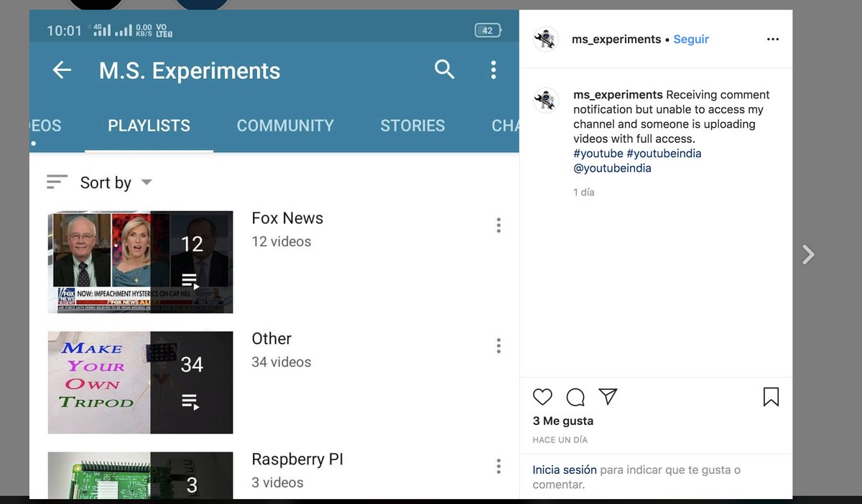Switch to the partially visible VIDEOS tab
The image size is (862, 504).
click(45, 126)
